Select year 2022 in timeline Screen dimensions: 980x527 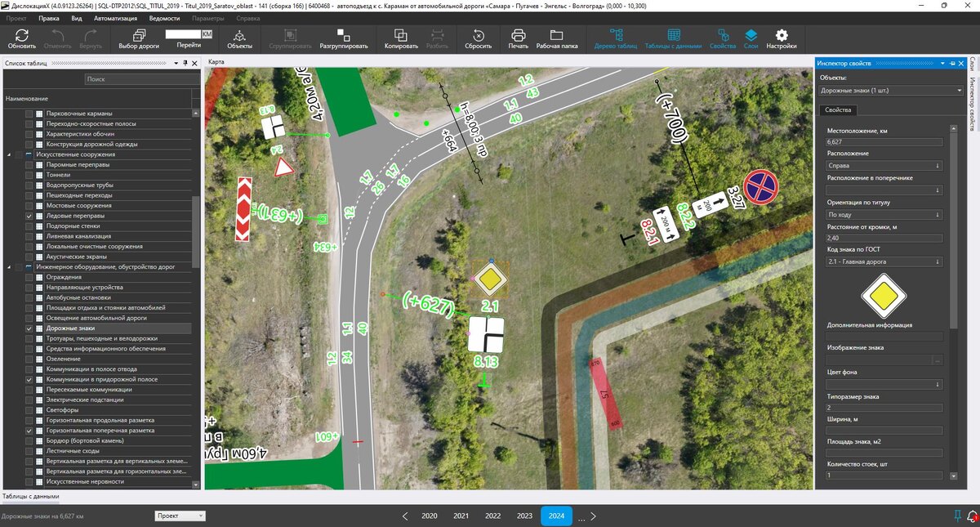[x=493, y=516]
